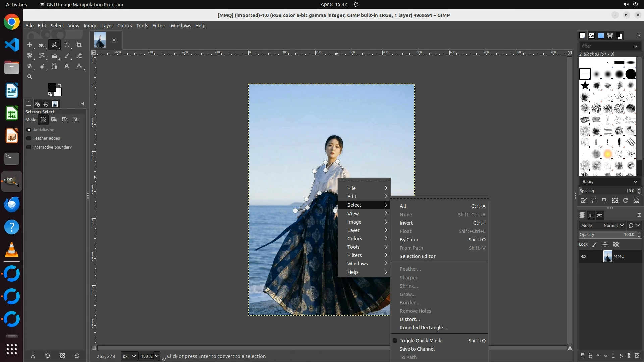
Task: Enable the Feather edges checkbox
Action: 29,138
